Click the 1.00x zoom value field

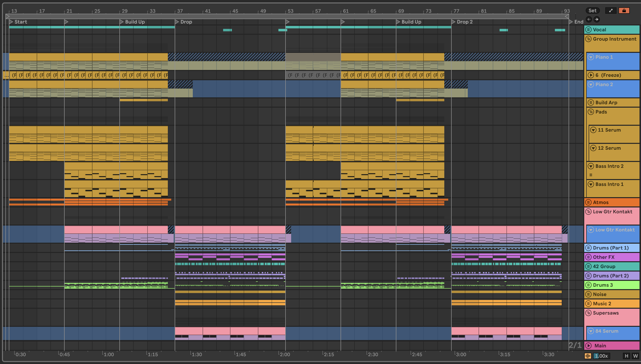coord(601,356)
